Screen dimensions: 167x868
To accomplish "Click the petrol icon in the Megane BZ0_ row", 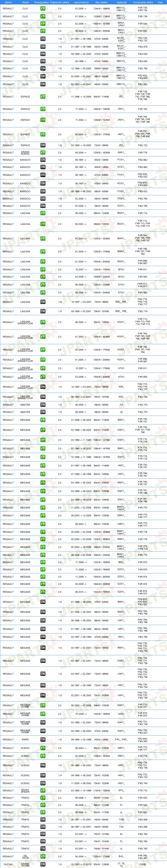I will pos(43,562).
